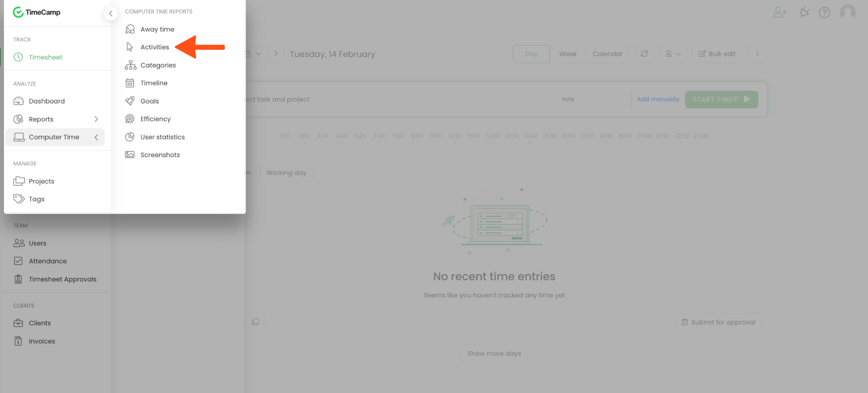Switch to Day view
The height and width of the screenshot is (393, 868).
click(531, 54)
